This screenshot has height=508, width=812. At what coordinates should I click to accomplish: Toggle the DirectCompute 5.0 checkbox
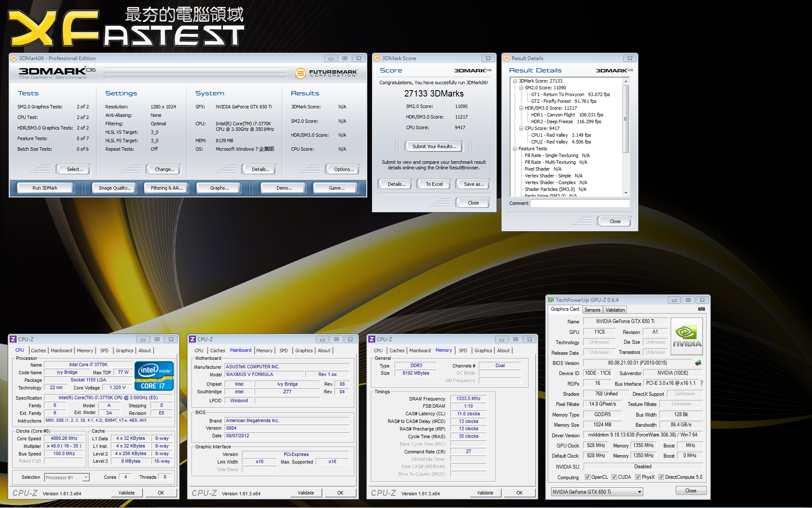[661, 477]
